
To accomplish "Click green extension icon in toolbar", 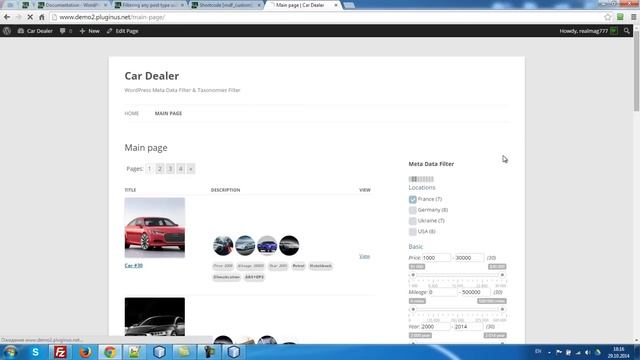I will click(x=620, y=17).
